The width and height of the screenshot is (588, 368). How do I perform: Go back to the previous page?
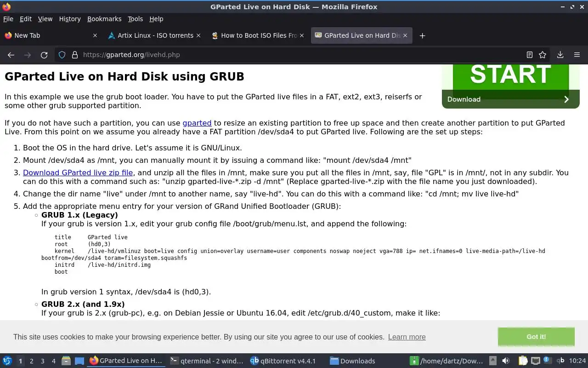[11, 55]
